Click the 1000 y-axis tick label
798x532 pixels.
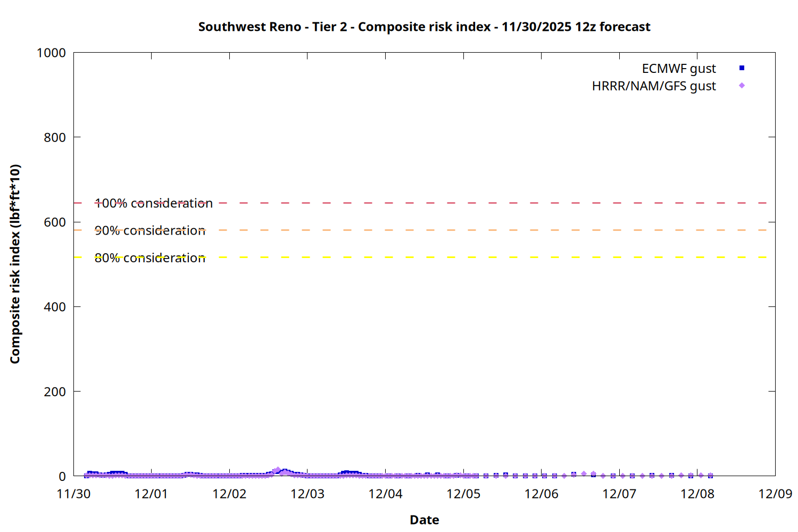pyautogui.click(x=51, y=53)
